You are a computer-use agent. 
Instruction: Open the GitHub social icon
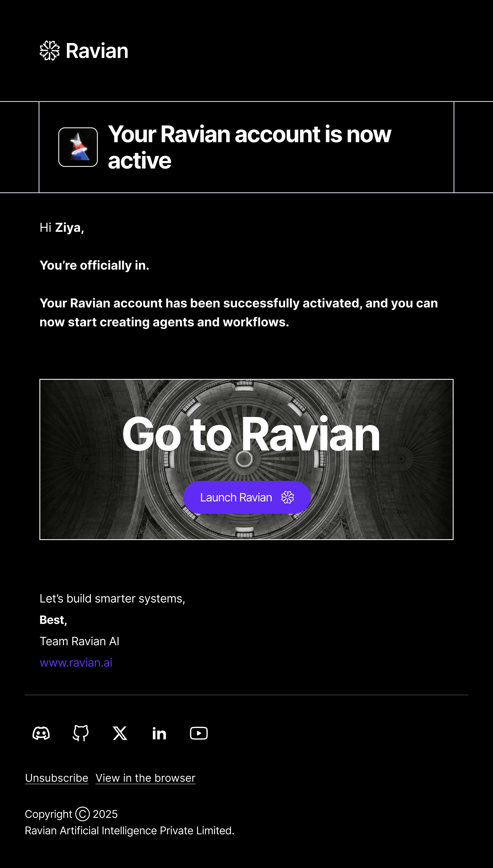click(x=81, y=733)
